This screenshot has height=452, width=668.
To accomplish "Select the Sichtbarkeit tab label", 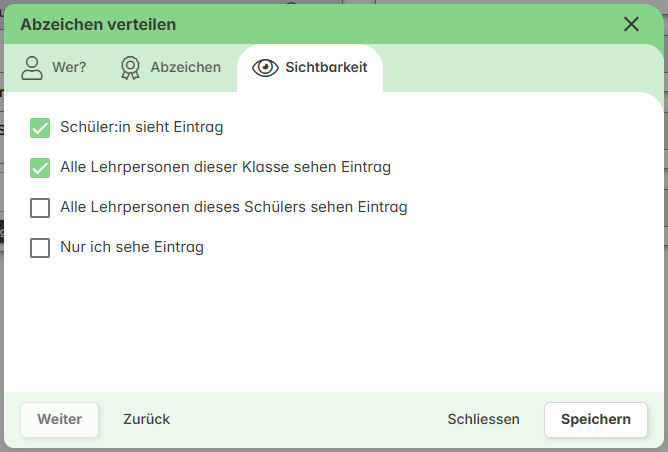I will pos(326,67).
